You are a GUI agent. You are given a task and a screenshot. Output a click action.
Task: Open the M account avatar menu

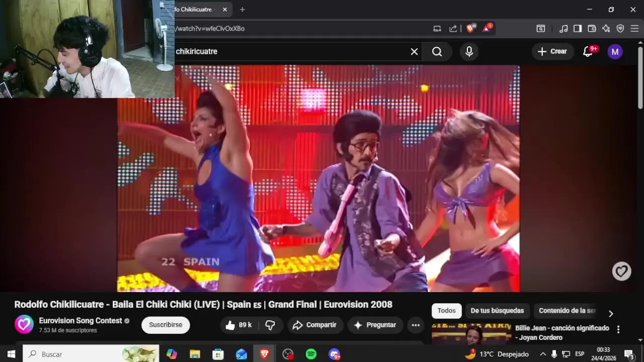tap(615, 51)
